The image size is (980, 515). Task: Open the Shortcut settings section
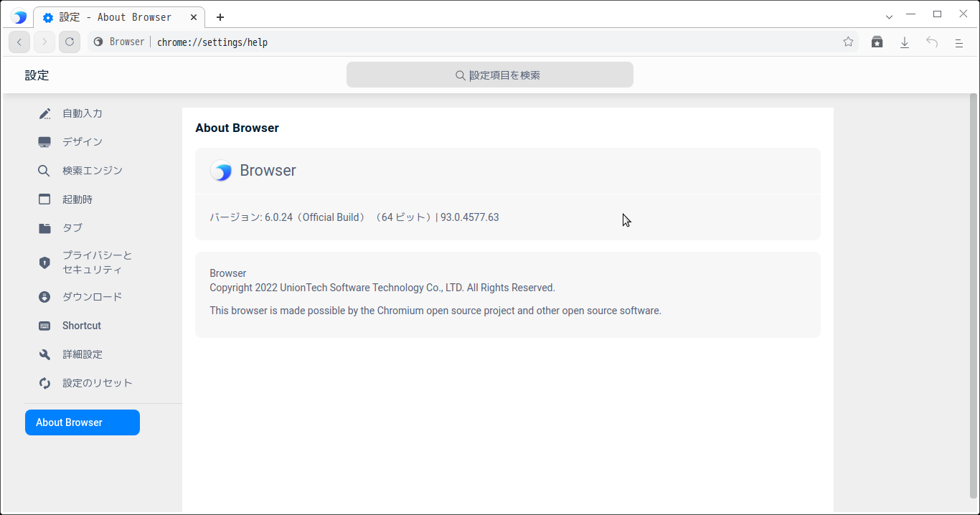pyautogui.click(x=83, y=326)
